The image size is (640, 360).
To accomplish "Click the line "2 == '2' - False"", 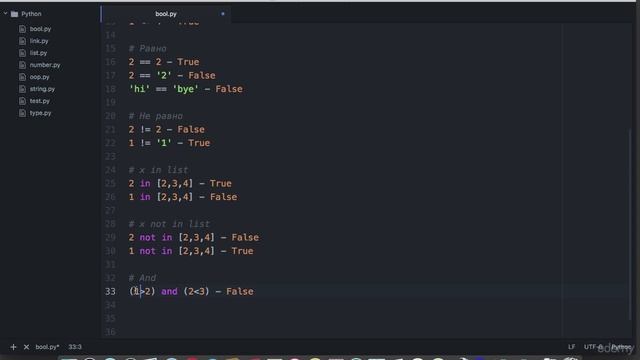I will coord(172,76).
